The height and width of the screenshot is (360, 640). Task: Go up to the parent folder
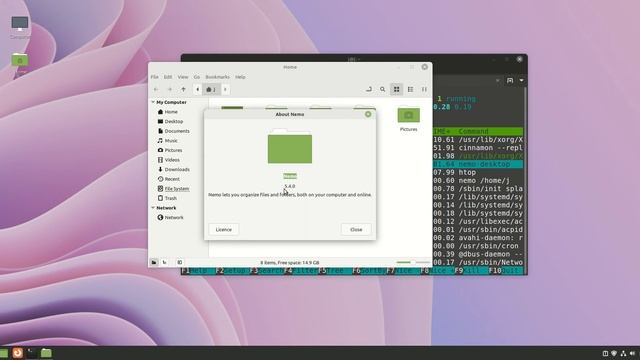coord(183,89)
